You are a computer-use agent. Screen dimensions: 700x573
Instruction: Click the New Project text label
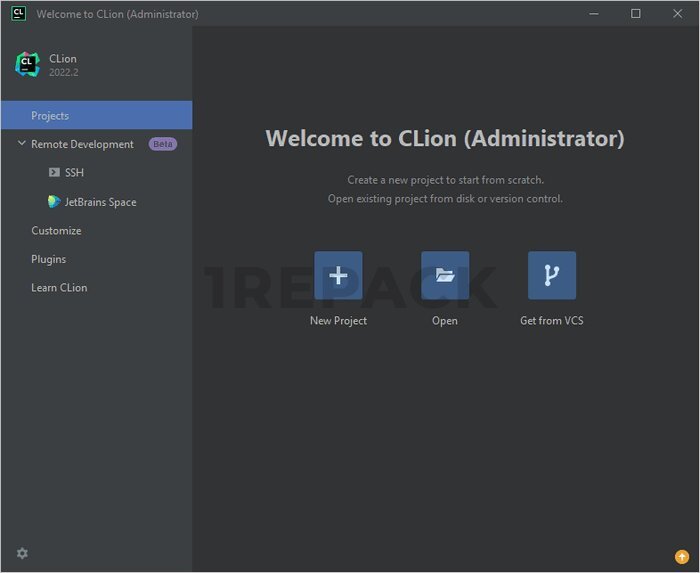pyautogui.click(x=338, y=321)
